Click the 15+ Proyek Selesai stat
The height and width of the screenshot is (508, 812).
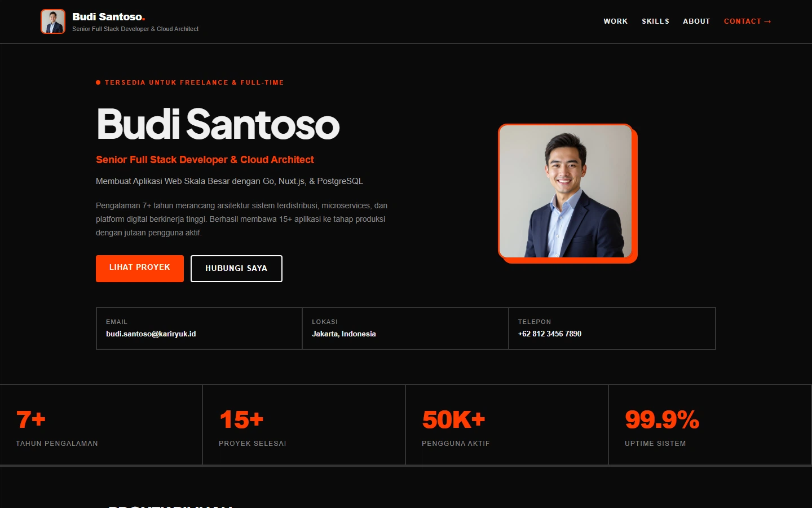pos(304,425)
